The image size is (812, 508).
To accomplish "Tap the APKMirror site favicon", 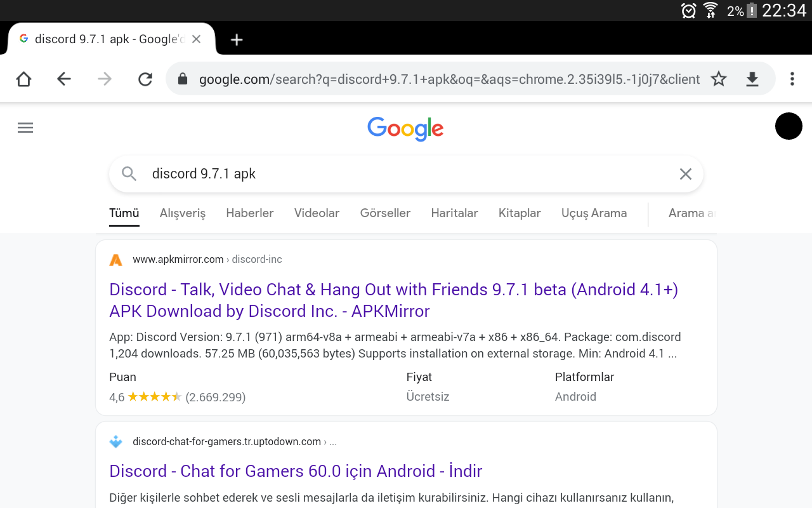I will point(115,260).
